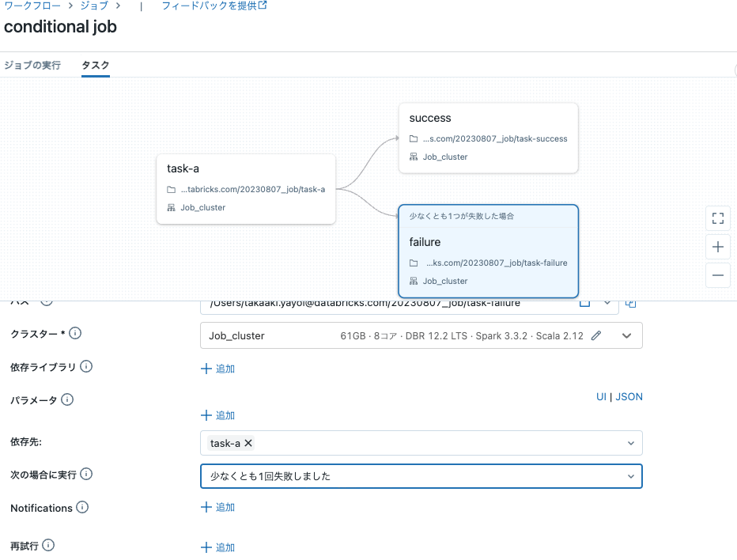Zoom in on the task graph
This screenshot has height=560, width=737.
[718, 247]
